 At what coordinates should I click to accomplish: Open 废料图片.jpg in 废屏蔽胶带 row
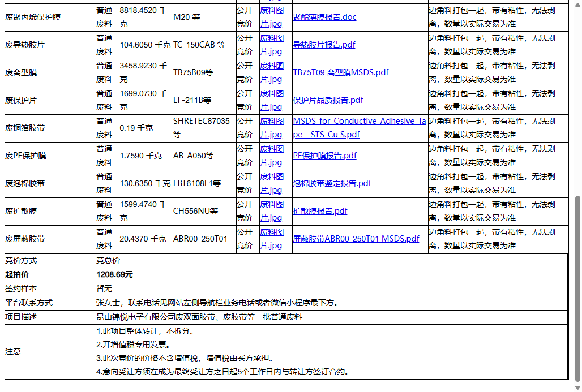click(271, 239)
